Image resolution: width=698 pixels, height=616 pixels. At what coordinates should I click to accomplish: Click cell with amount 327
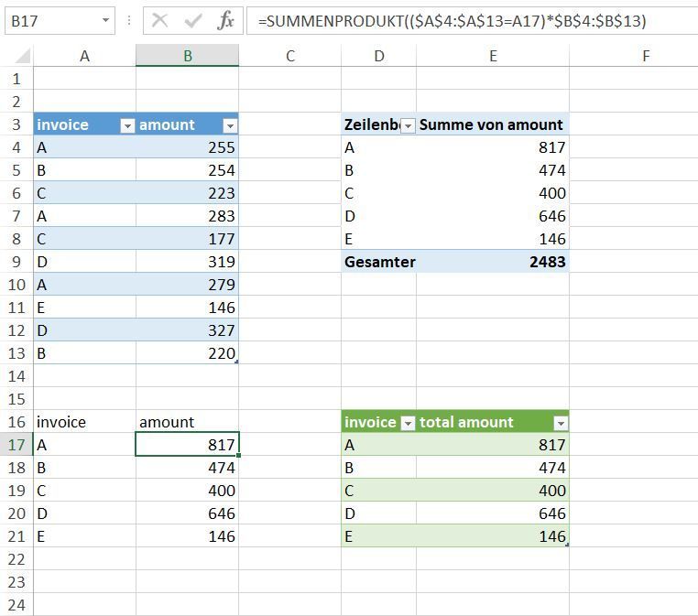point(188,330)
